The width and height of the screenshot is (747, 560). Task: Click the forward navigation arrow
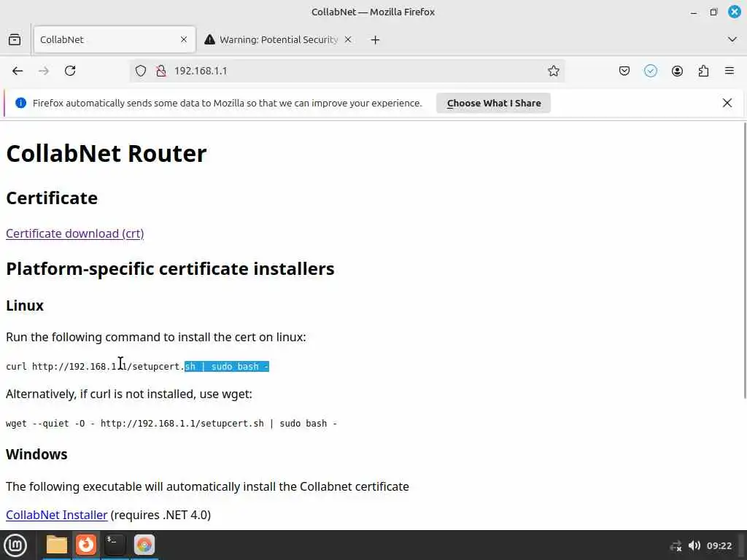[43, 71]
